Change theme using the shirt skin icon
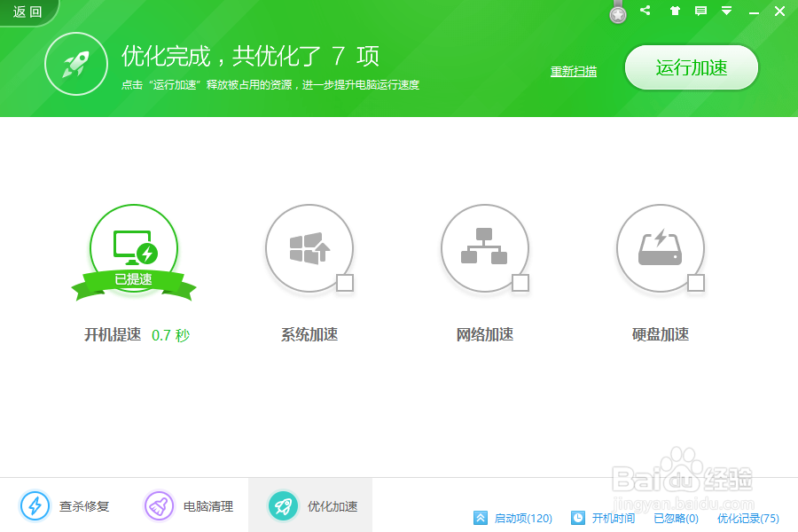Screen dimensions: 798x532 pos(676,11)
